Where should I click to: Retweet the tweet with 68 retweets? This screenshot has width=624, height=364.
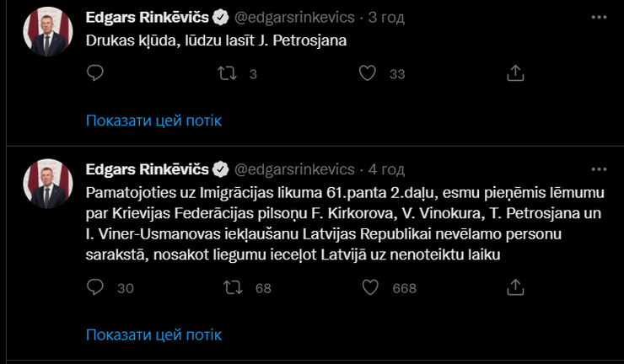click(x=228, y=288)
